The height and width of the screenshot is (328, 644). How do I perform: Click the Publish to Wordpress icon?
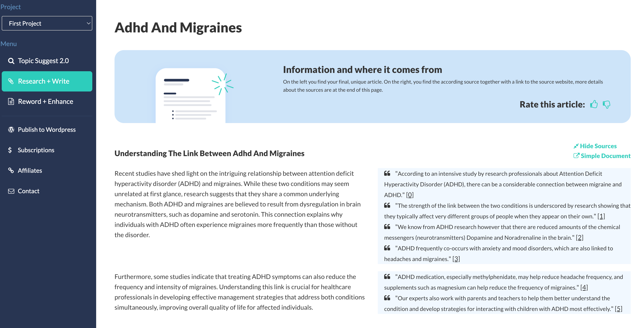pyautogui.click(x=11, y=129)
